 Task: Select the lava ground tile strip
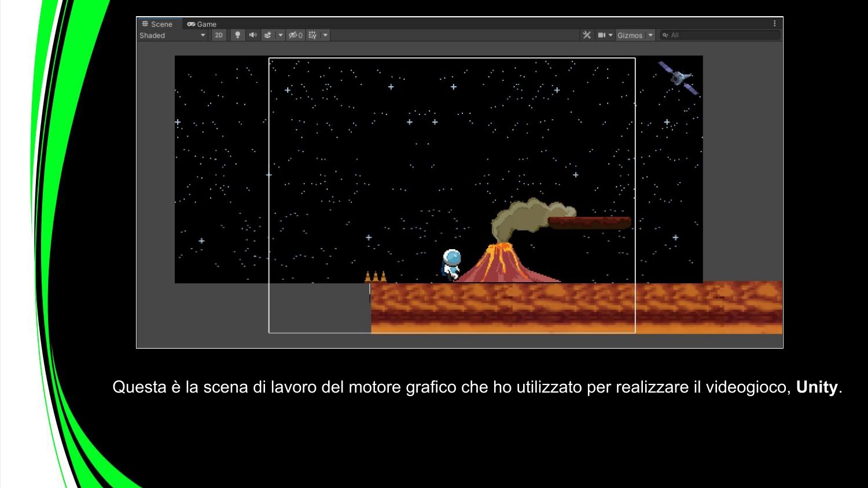pos(576,308)
